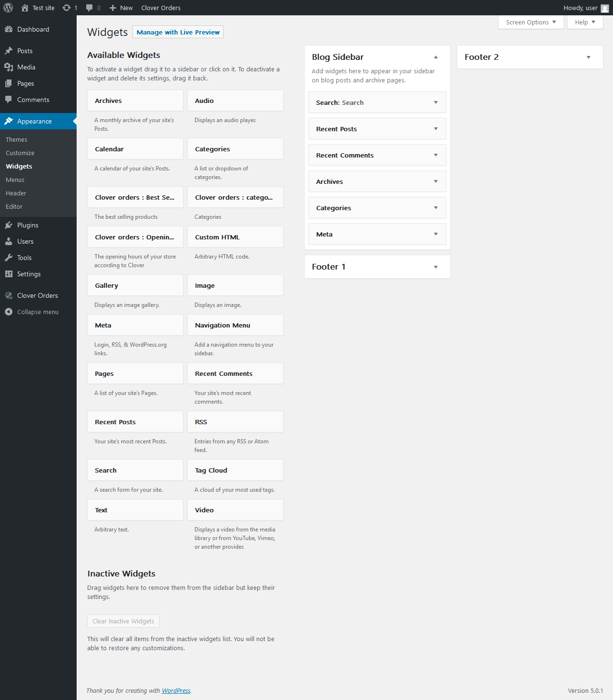Click the Appearance paintbrush icon
The height and width of the screenshot is (700, 613).
tap(9, 121)
